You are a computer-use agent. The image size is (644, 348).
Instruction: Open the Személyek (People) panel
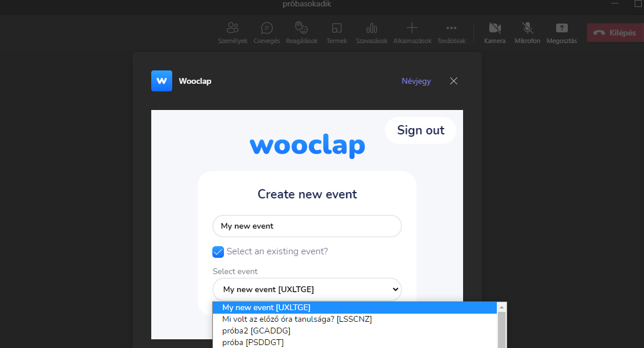[233, 33]
